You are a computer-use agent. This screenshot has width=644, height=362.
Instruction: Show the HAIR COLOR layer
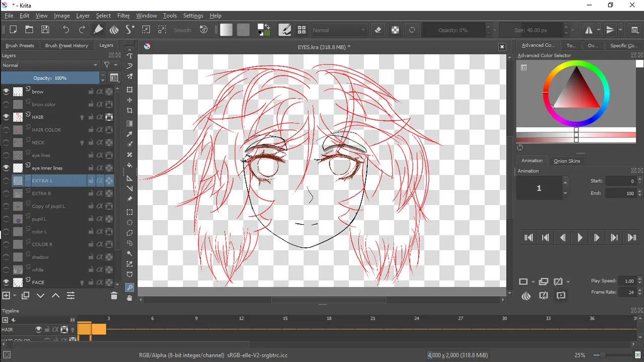pos(6,130)
